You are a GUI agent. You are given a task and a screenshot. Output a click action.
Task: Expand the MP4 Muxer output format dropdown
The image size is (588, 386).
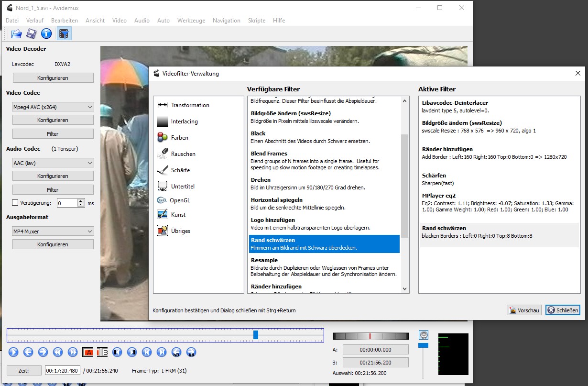tap(53, 232)
